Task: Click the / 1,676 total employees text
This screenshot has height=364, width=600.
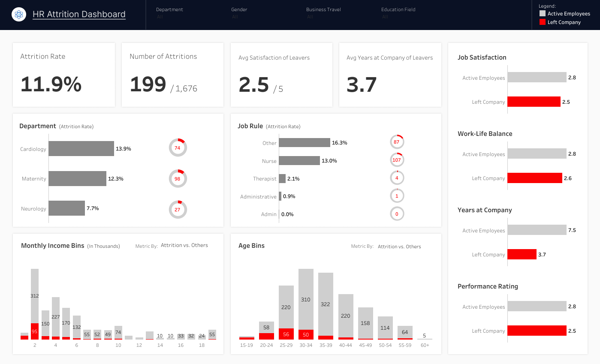Action: point(184,89)
